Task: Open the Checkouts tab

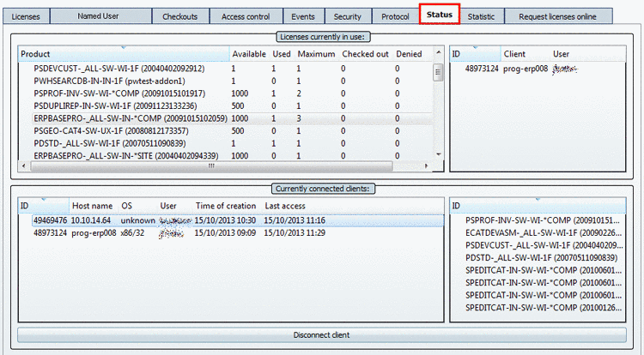Action: coord(180,16)
